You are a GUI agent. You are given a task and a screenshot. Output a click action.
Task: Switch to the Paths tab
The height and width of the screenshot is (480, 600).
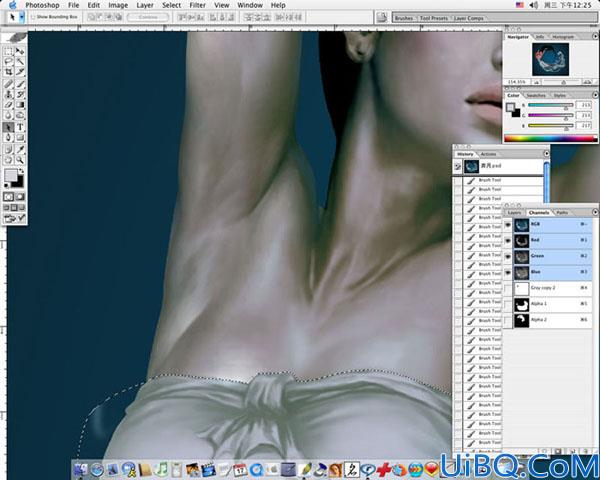(562, 212)
